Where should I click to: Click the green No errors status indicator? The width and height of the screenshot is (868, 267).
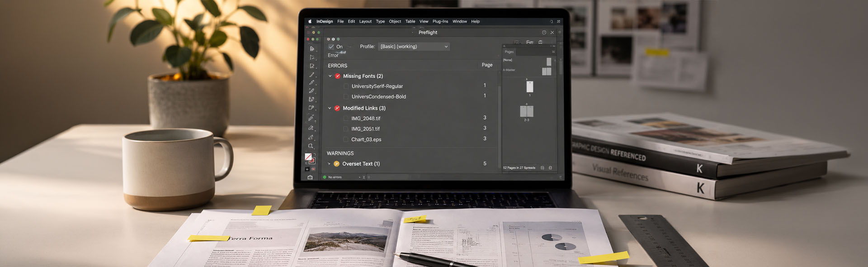tap(325, 177)
